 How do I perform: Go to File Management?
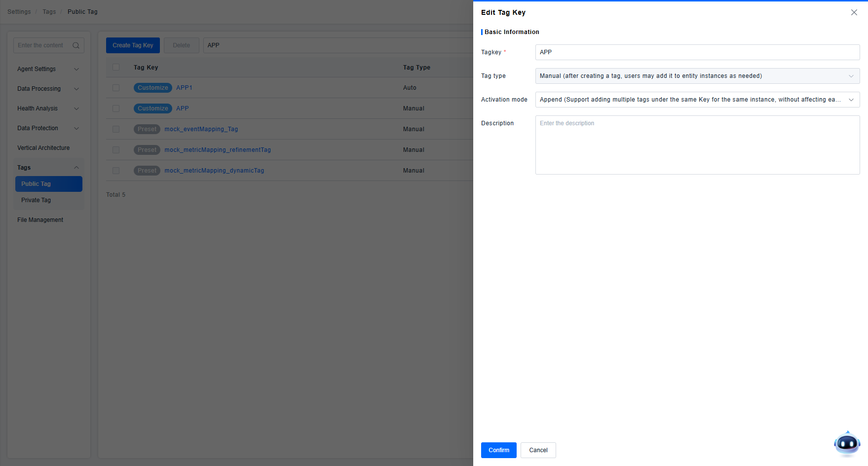pos(40,220)
